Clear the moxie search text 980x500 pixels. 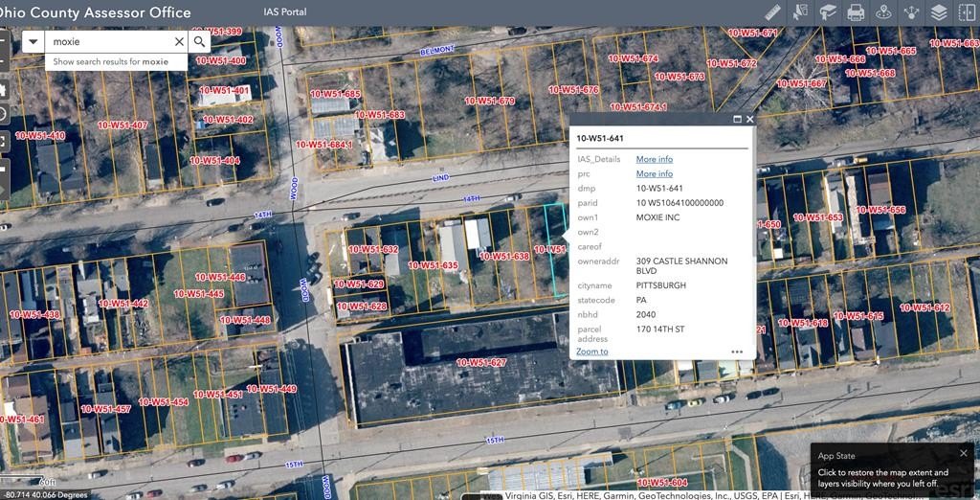coord(179,42)
